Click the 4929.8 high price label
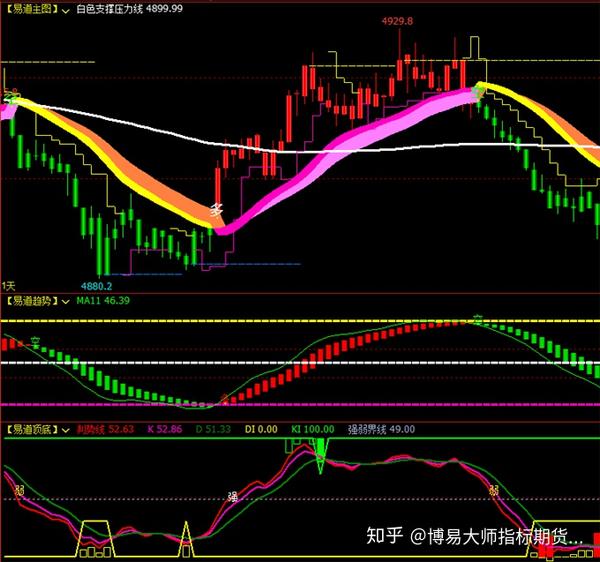Image resolution: width=600 pixels, height=562 pixels. pyautogui.click(x=397, y=21)
